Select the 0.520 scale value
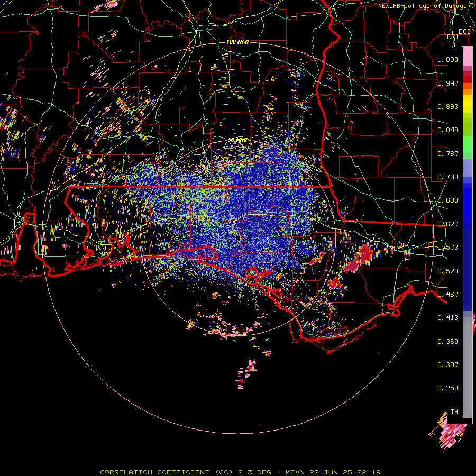Image resolution: width=476 pixels, height=476 pixels. 448,271
